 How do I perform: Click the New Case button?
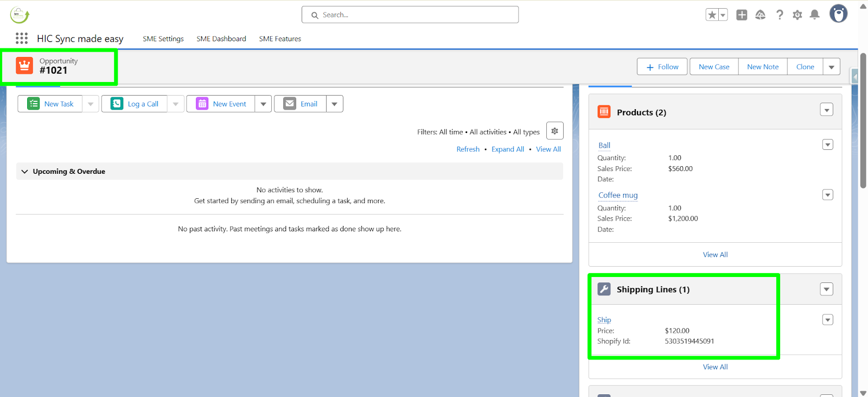pyautogui.click(x=714, y=67)
